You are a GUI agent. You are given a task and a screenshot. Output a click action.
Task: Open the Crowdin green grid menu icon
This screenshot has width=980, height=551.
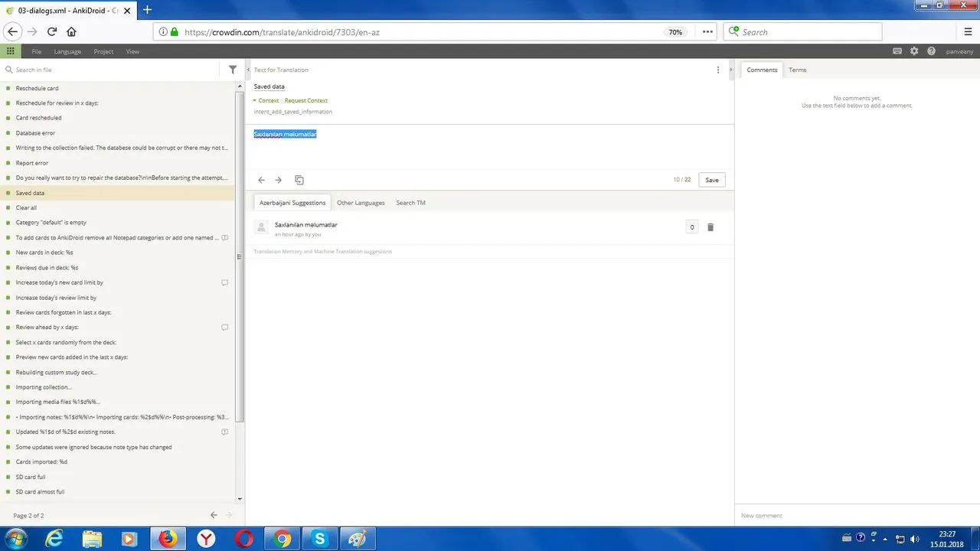(10, 51)
